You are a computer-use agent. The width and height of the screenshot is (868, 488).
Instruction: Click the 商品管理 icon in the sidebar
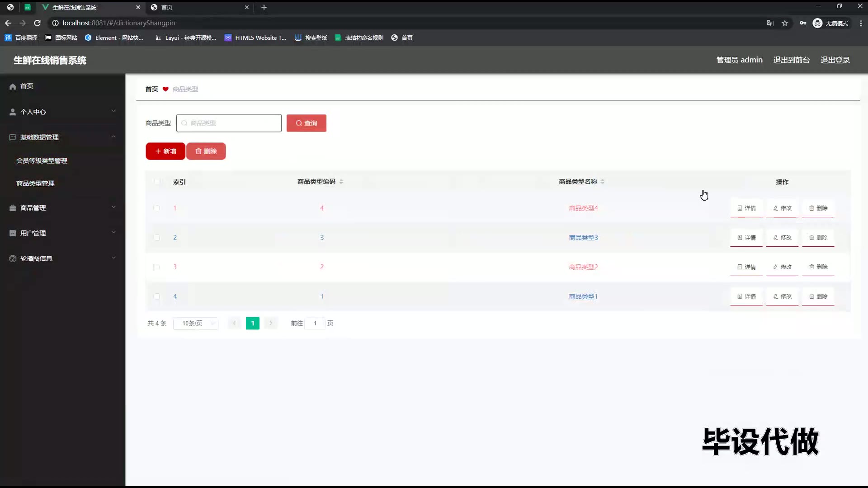point(13,208)
